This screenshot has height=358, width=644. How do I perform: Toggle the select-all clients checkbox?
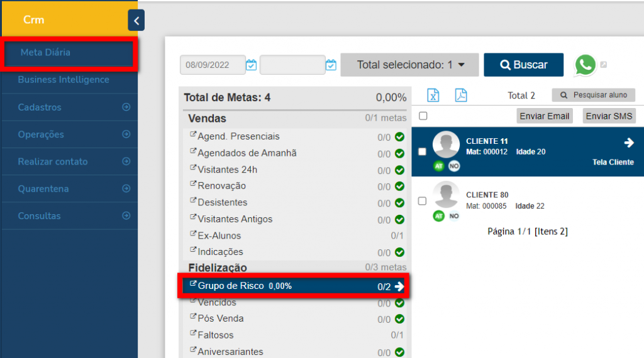tap(423, 116)
